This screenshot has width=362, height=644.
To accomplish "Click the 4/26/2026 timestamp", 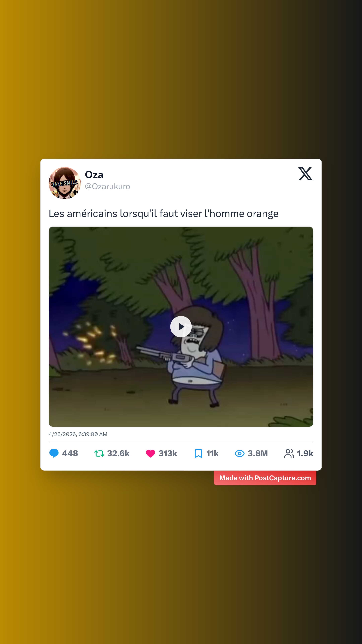I will click(x=78, y=434).
